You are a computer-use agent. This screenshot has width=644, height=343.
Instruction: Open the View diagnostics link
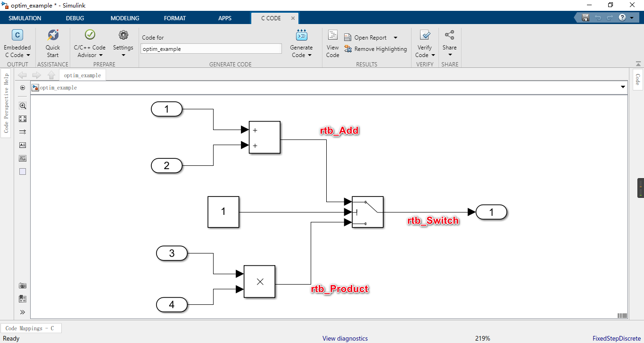(x=345, y=338)
